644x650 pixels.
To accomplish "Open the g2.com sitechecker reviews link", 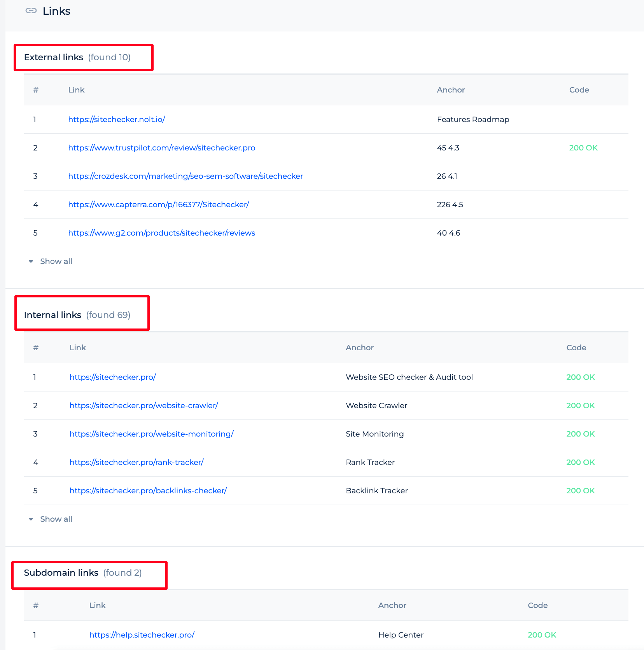I will (162, 233).
